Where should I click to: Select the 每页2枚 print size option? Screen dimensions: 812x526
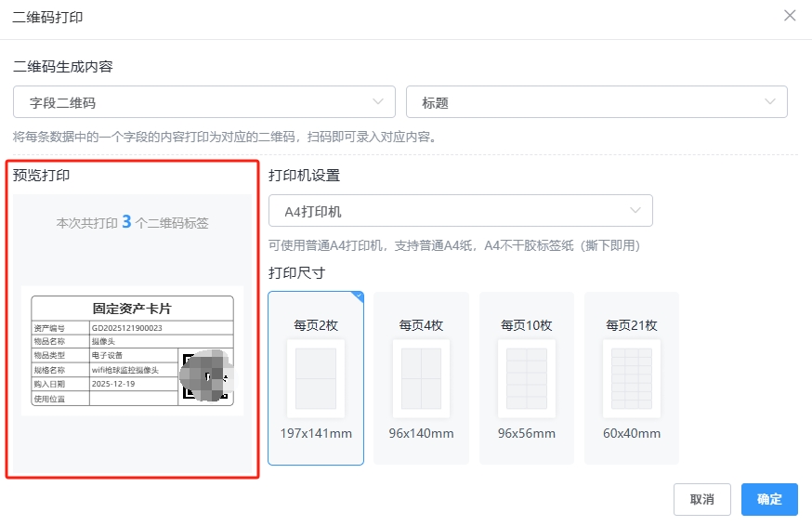point(315,325)
